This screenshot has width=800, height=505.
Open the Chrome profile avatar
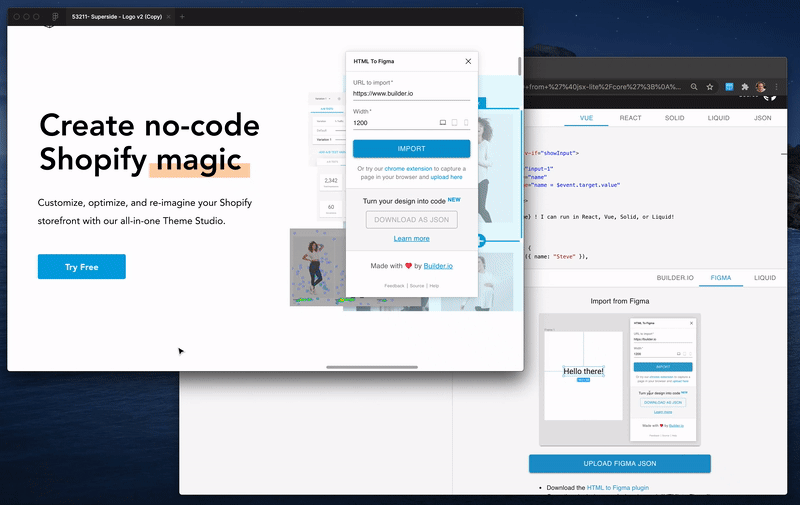pyautogui.click(x=761, y=87)
